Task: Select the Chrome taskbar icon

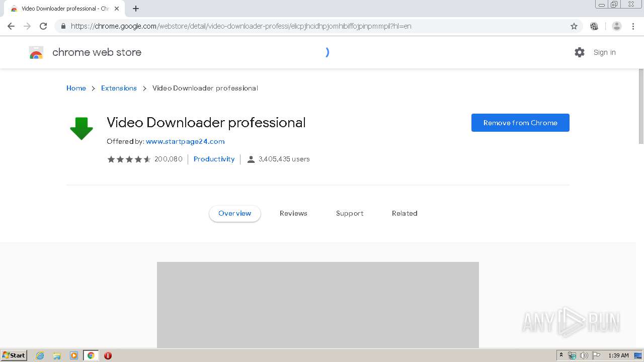Action: tap(91, 355)
